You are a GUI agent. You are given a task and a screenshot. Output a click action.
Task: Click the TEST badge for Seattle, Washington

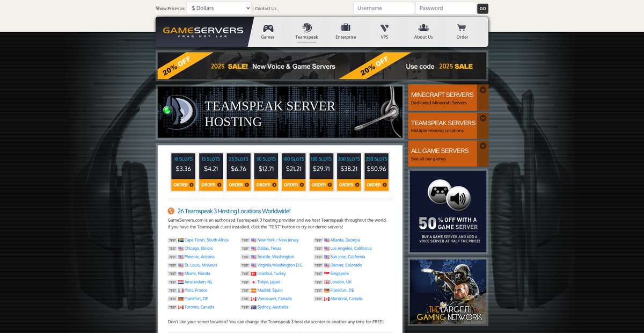point(245,257)
